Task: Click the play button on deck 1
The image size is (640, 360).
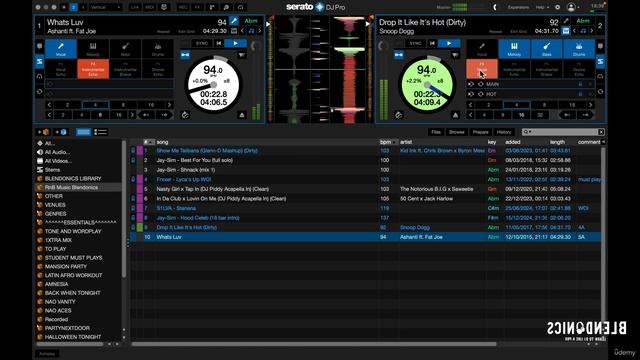Action: [x=236, y=43]
